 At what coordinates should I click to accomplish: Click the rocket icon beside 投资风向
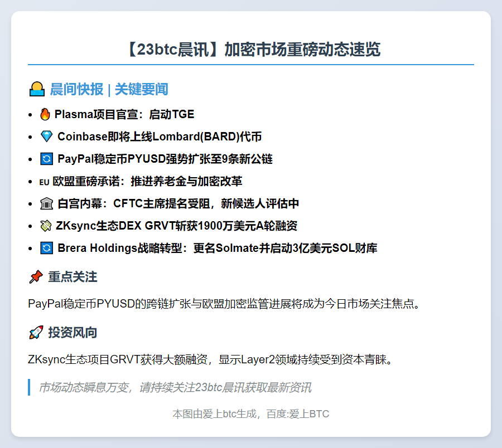coord(36,333)
